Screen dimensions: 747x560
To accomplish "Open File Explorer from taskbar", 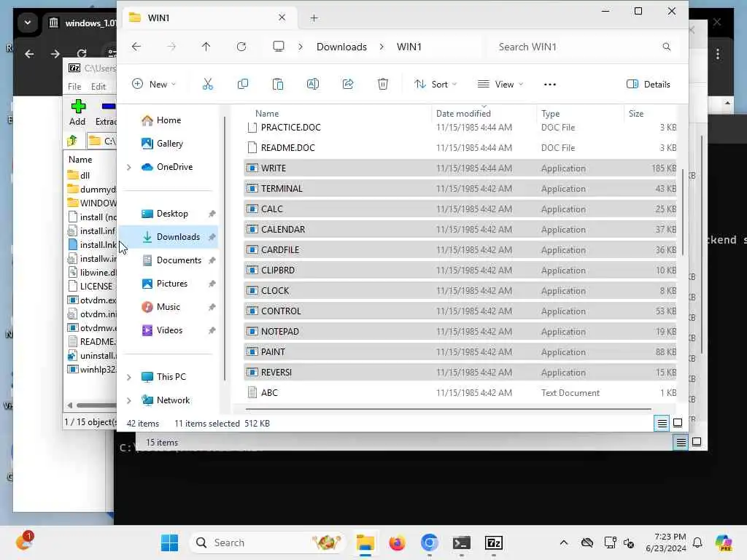I will (365, 542).
